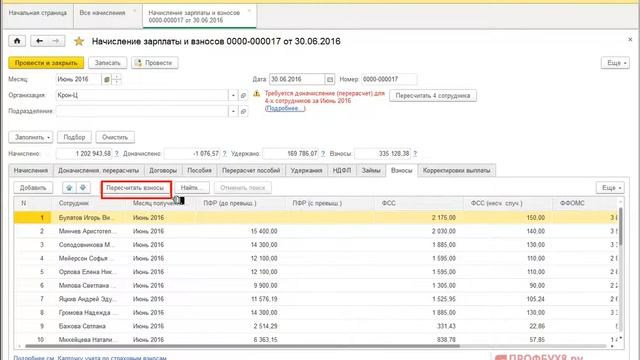Click Найти button

coord(192,188)
